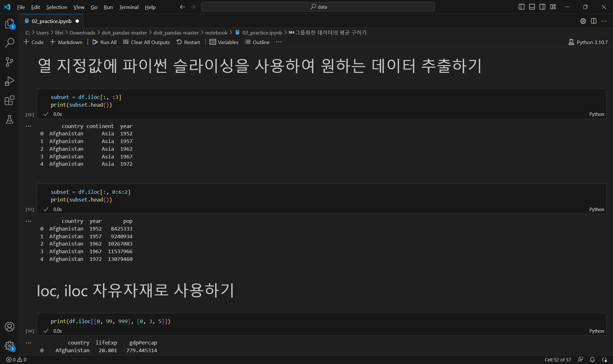Open the Testing flask icon
The width and height of the screenshot is (613, 364).
click(x=10, y=120)
